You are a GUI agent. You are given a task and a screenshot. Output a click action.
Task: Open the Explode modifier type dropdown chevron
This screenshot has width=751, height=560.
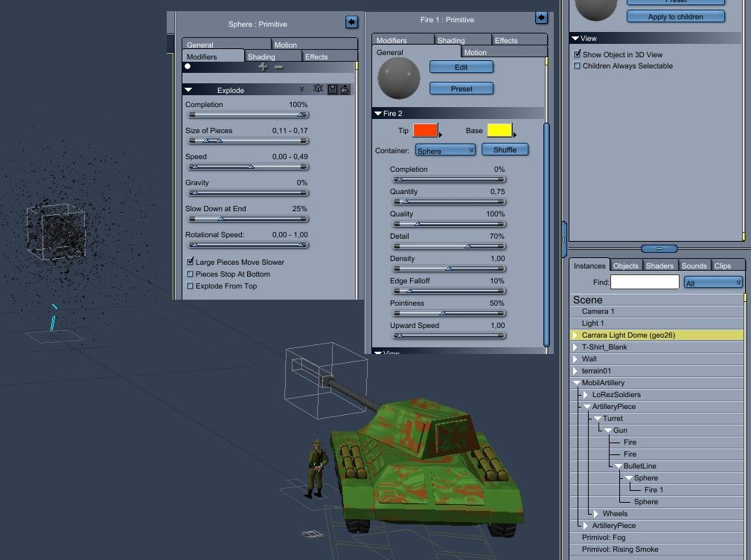(301, 89)
